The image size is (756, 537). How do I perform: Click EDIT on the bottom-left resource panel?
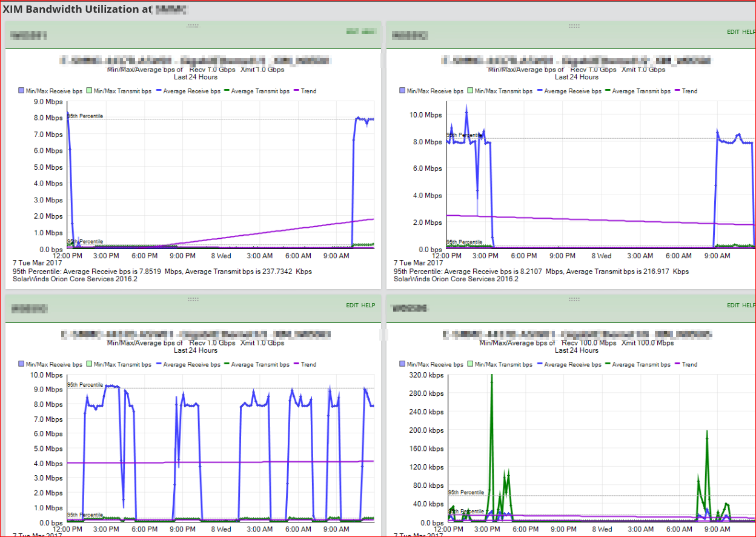tap(353, 305)
